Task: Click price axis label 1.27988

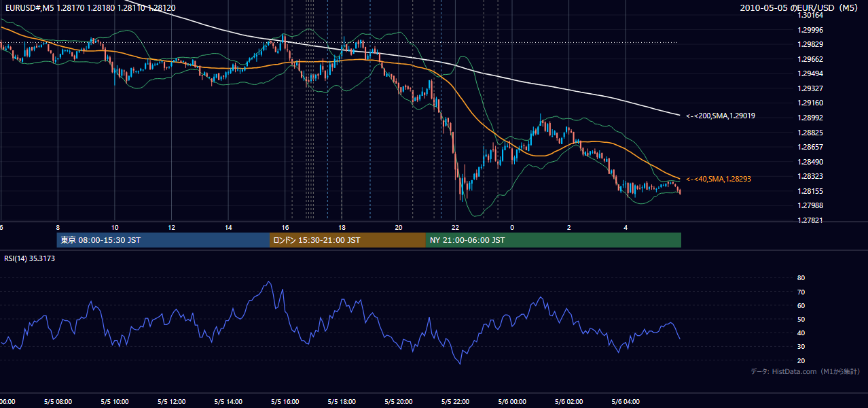Action: [x=810, y=205]
